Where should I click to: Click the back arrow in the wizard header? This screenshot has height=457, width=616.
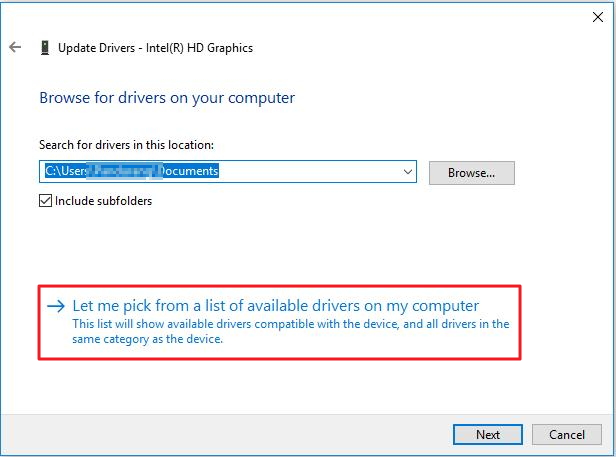(15, 47)
